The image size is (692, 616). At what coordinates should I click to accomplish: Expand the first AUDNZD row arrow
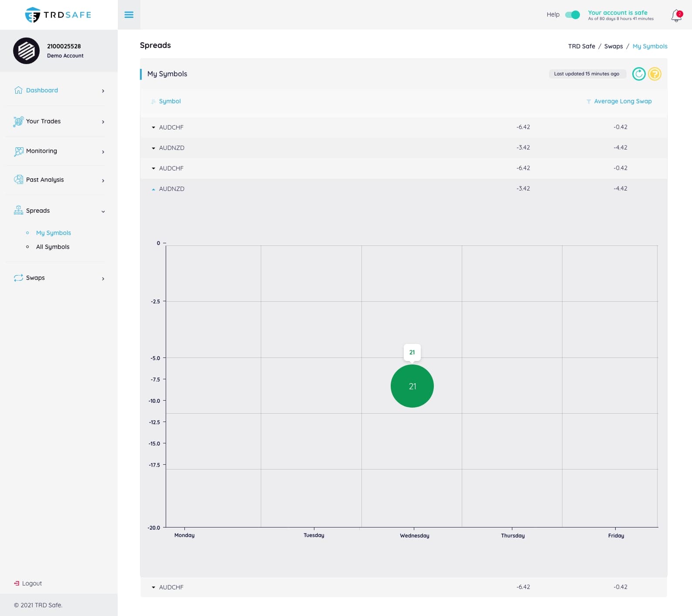pyautogui.click(x=153, y=148)
